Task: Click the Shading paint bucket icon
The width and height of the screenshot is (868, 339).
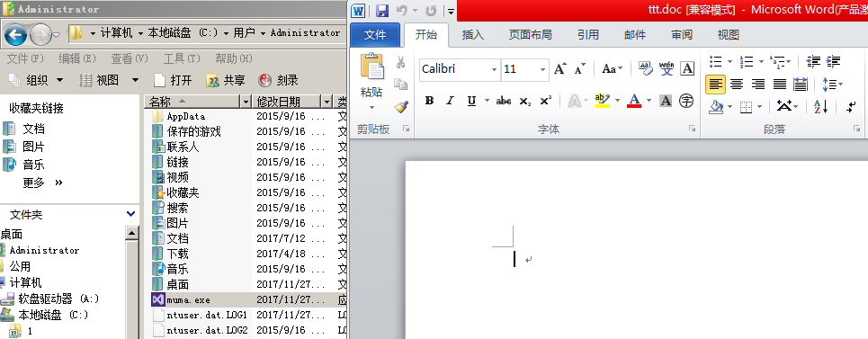Action: coord(716,106)
